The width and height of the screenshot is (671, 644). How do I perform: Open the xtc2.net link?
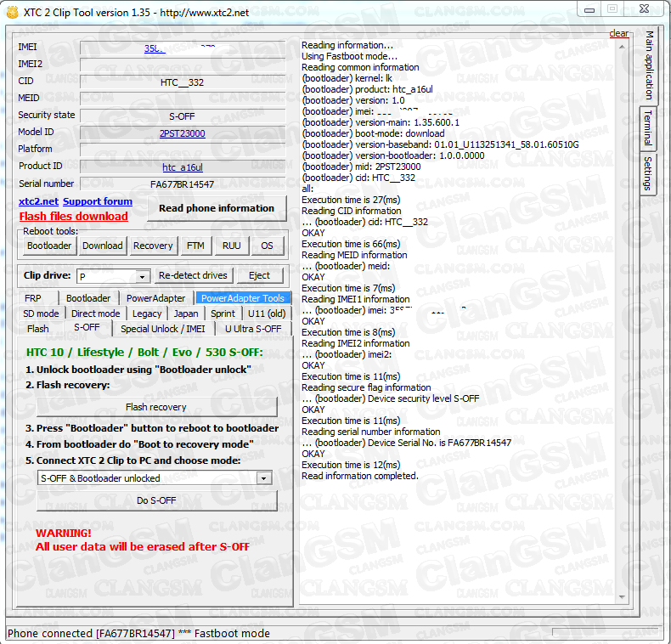38,201
